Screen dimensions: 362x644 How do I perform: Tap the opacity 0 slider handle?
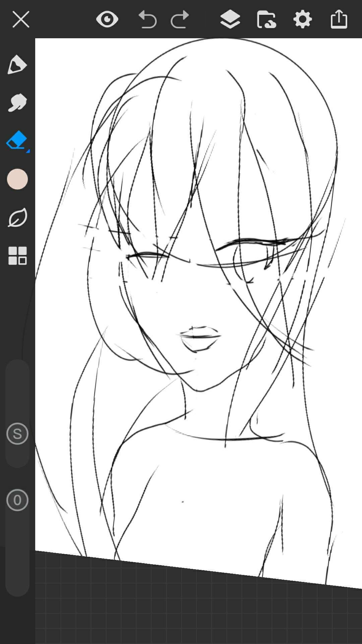(17, 500)
